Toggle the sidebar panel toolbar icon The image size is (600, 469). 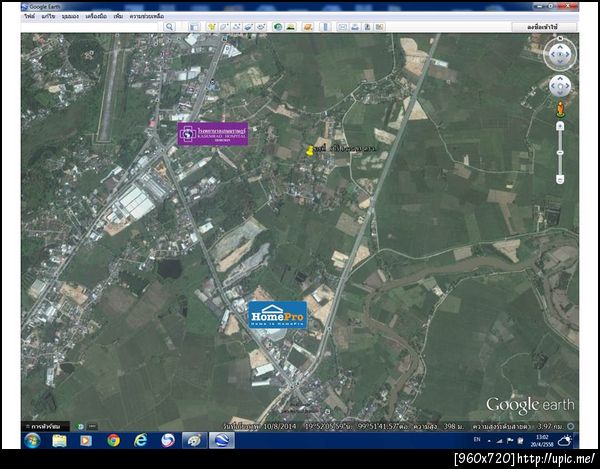pyautogui.click(x=194, y=27)
